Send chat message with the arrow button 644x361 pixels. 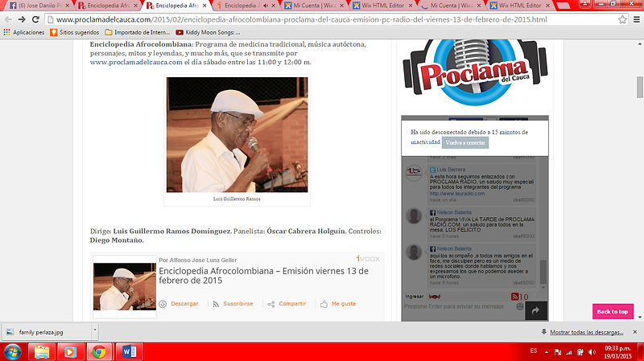[x=536, y=311]
